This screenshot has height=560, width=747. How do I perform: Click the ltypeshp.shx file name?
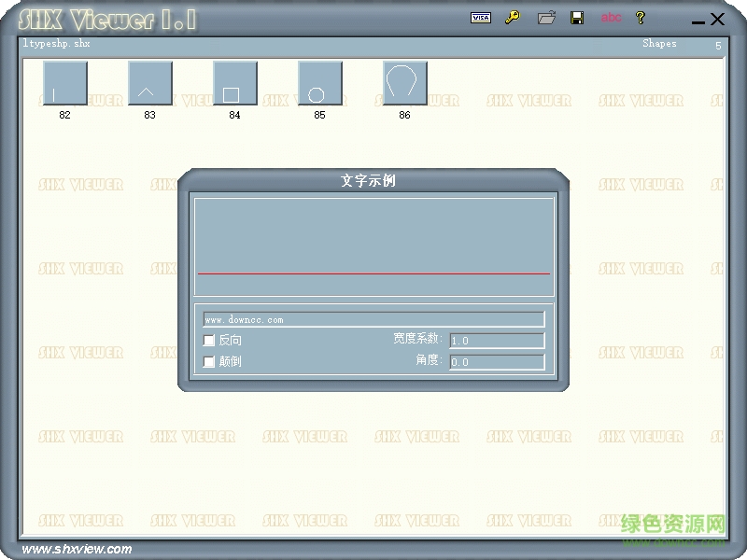pyautogui.click(x=56, y=43)
